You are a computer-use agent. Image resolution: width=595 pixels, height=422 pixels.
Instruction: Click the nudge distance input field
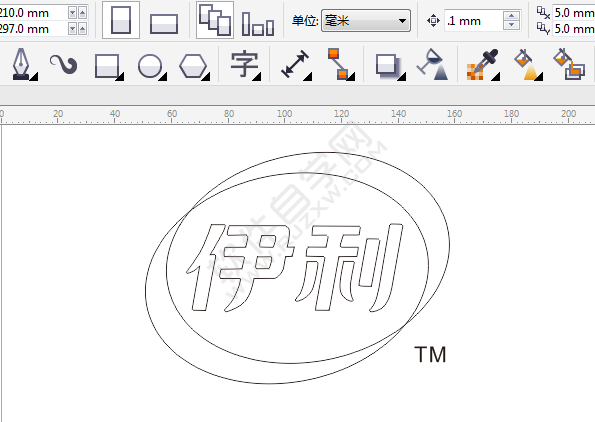click(x=473, y=20)
